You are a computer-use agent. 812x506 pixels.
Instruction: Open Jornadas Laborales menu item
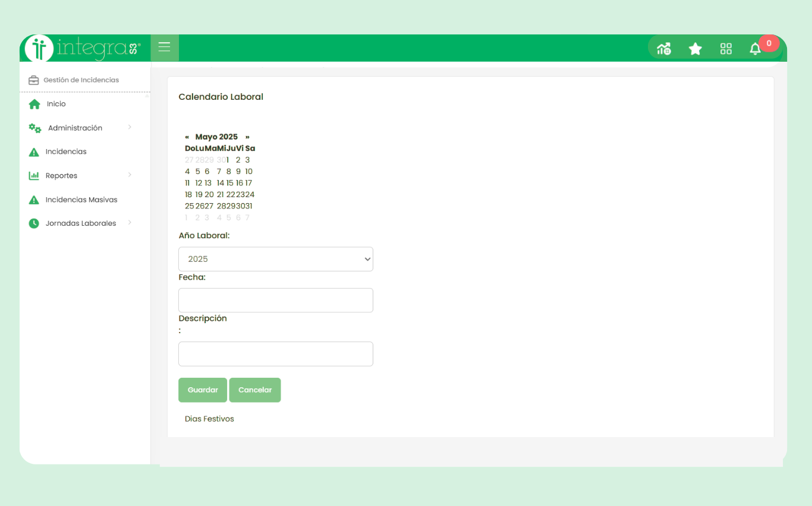point(81,223)
